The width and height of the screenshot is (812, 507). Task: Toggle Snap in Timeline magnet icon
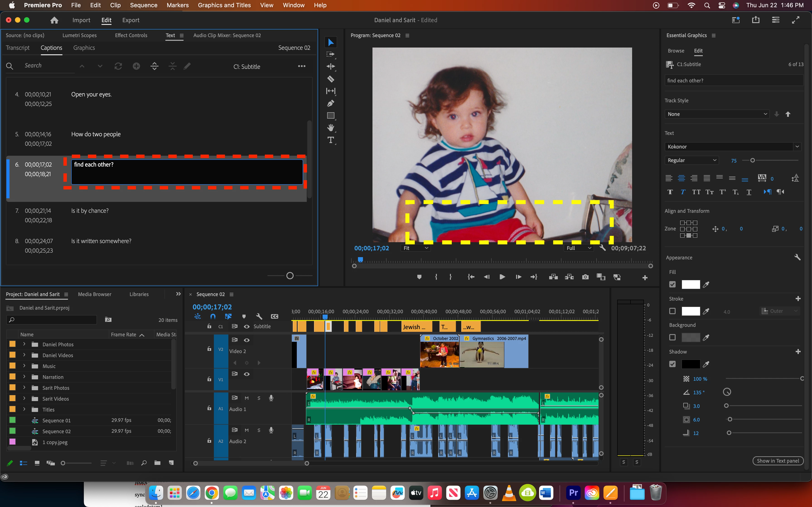click(213, 316)
